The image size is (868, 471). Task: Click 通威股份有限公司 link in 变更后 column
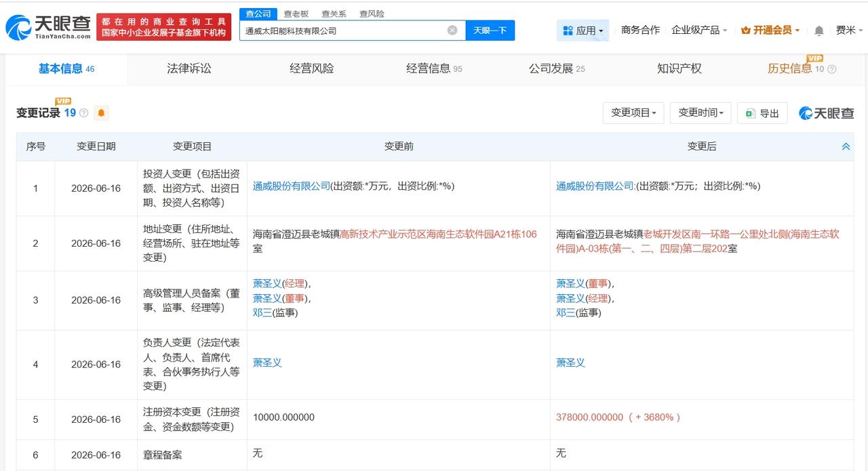tap(595, 186)
